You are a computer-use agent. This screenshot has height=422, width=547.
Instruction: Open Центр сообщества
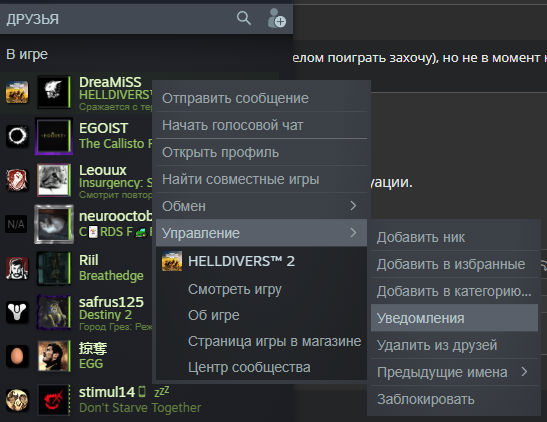point(249,367)
